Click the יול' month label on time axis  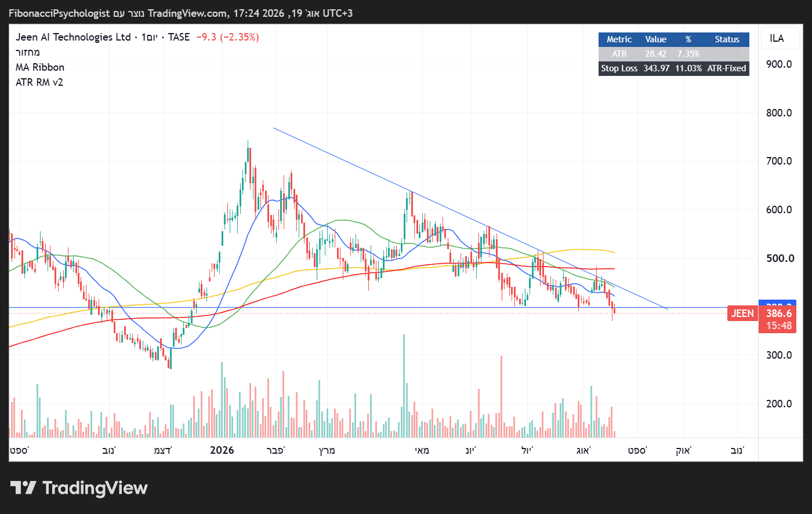coord(527,450)
